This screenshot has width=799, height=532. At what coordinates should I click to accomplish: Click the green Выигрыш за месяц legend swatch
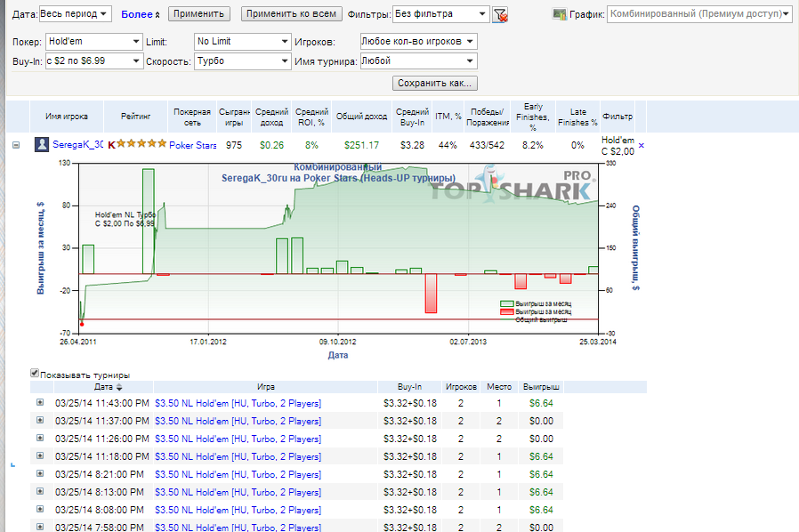point(506,303)
